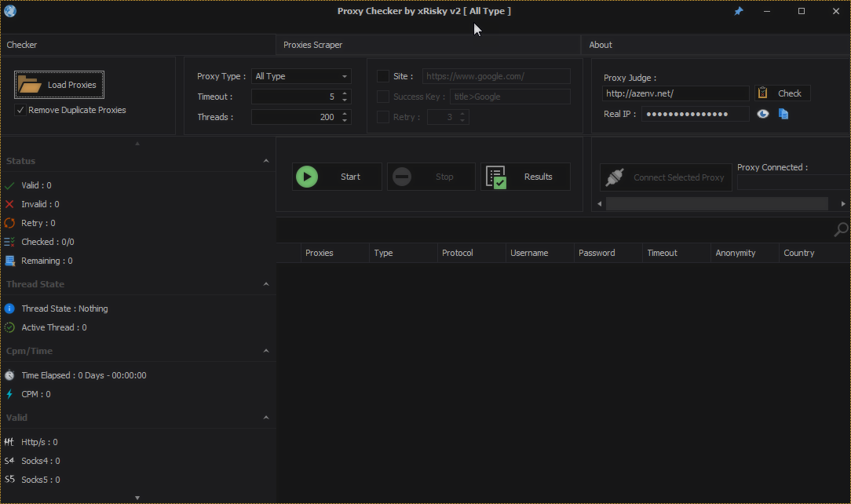Click the Socks5 S5 icon
The width and height of the screenshot is (851, 504).
[x=9, y=480]
